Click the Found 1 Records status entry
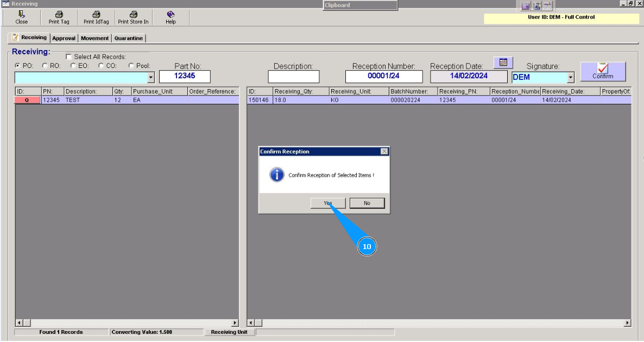This screenshot has width=644, height=342. point(61,332)
